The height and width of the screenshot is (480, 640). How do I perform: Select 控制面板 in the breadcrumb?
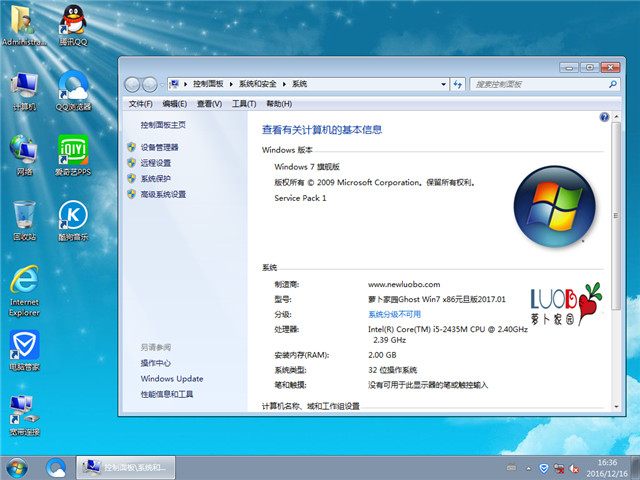[x=208, y=84]
